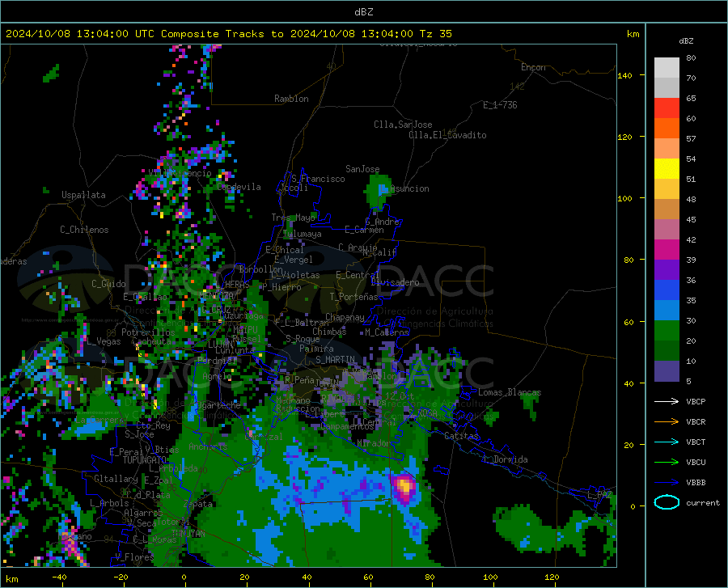The image size is (728, 588).
Task: Click the Tres_Mayo place label
Action: [x=293, y=218]
